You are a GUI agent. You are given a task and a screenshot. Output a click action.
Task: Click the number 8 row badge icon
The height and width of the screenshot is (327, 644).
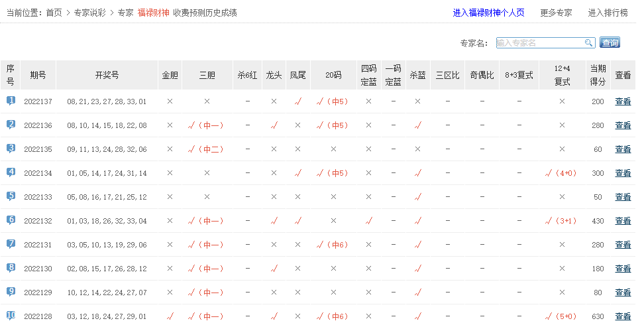tap(11, 268)
